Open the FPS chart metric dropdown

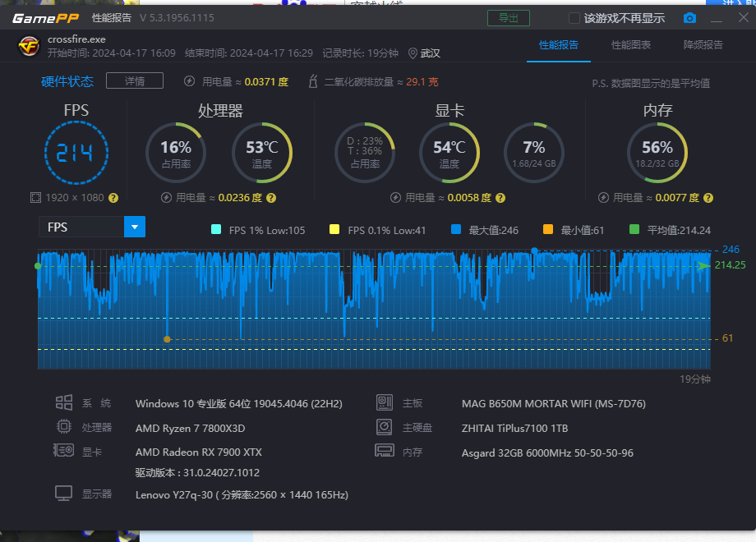[135, 227]
